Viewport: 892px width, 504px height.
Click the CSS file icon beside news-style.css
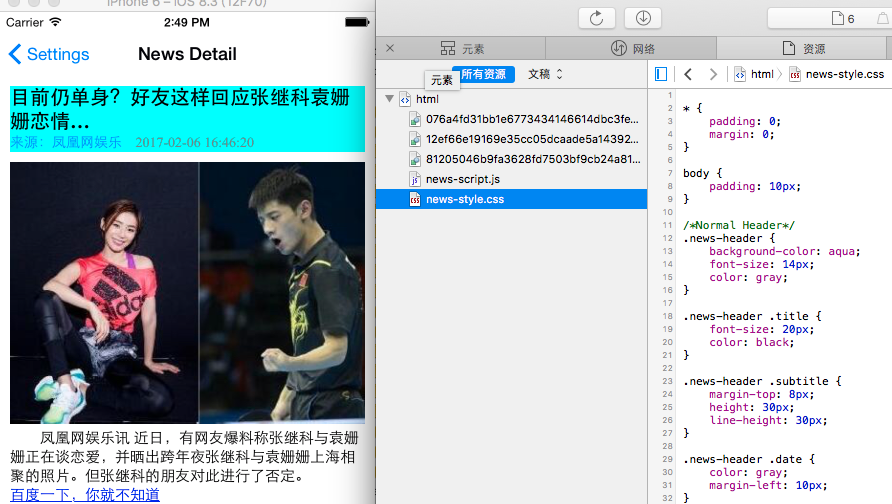(x=415, y=199)
